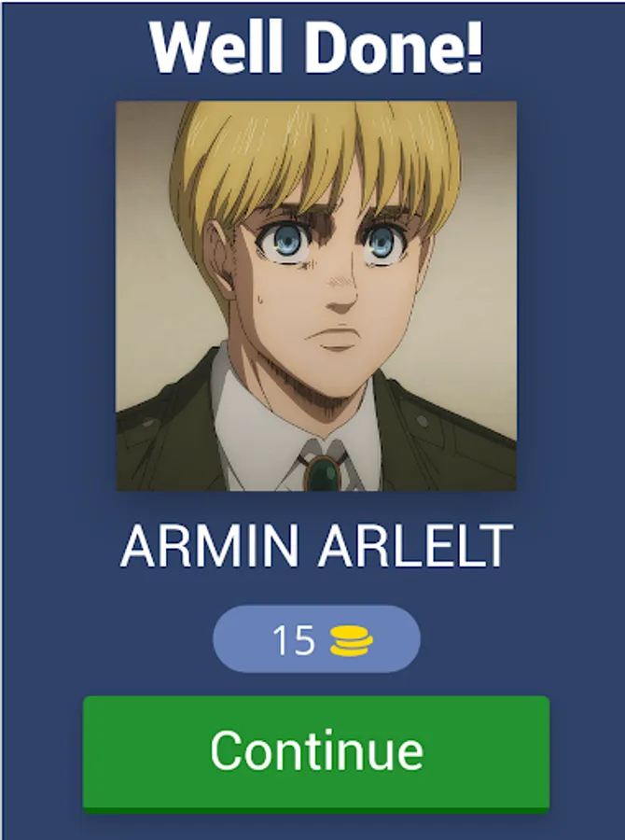
Task: Select the coin reward pill badge
Action: (x=316, y=639)
